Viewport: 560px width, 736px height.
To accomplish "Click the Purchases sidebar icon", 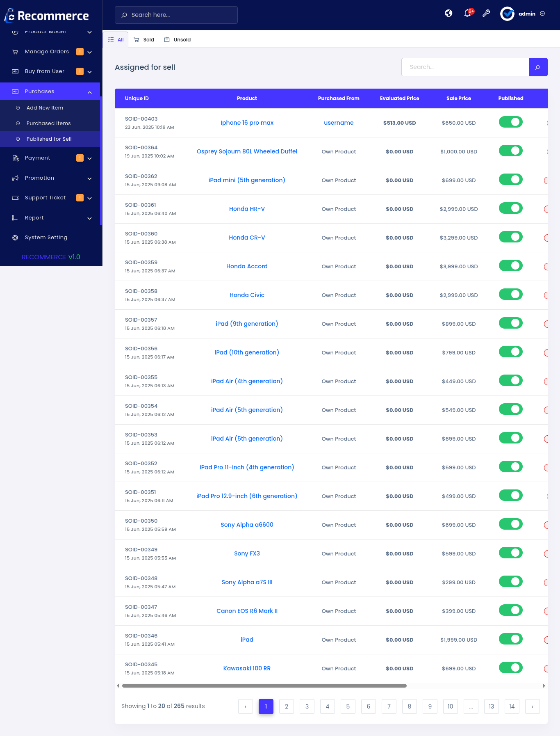I will 15,91.
